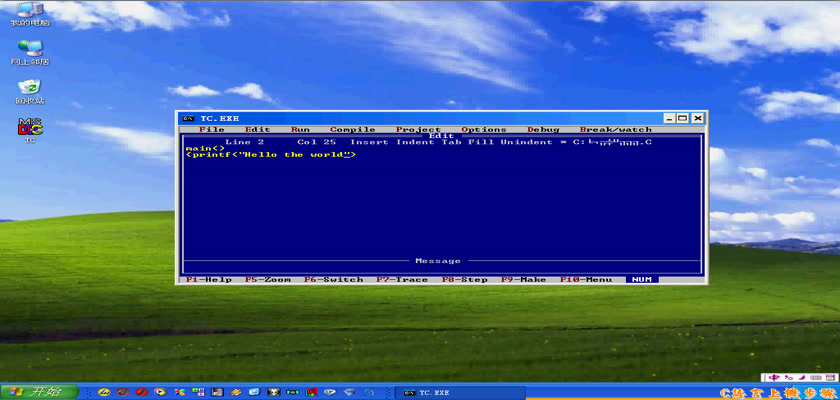This screenshot has height=400, width=840.
Task: Open the File menu in TC.EXE
Action: tap(212, 130)
